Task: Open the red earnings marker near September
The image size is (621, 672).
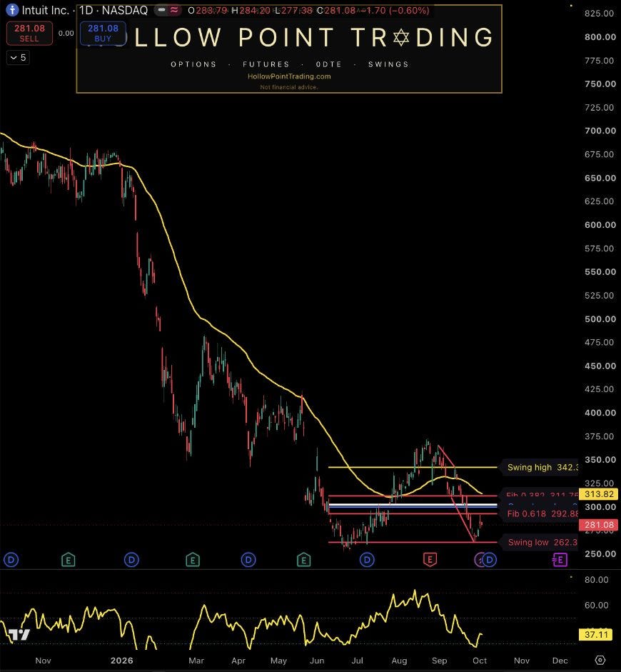Action: [x=430, y=559]
